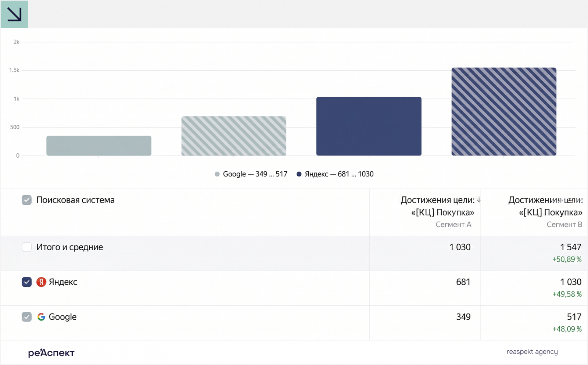Screen dimensions: 588x365
Task: Check the Итого и средние checkbox
Action: (x=26, y=247)
